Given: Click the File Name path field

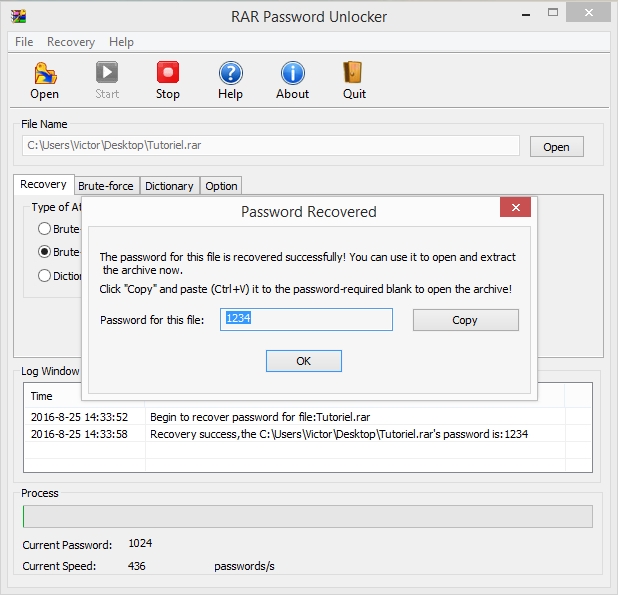Looking at the screenshot, I should [x=271, y=145].
